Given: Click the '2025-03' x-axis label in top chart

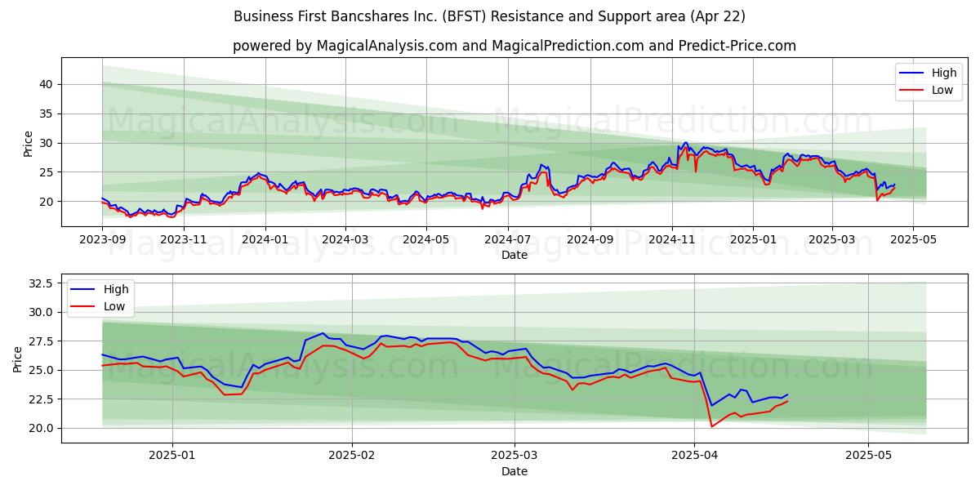Looking at the screenshot, I should (832, 241).
